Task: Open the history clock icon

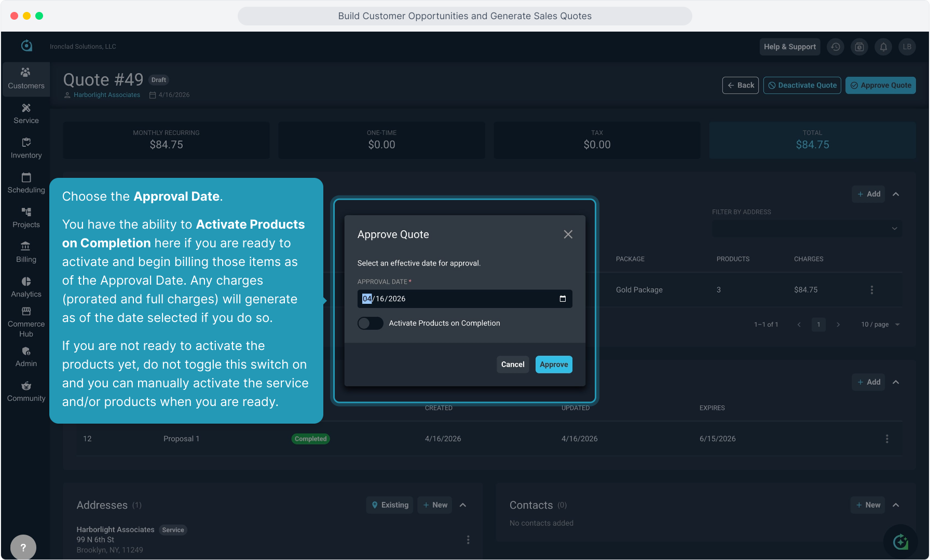Action: coord(836,47)
